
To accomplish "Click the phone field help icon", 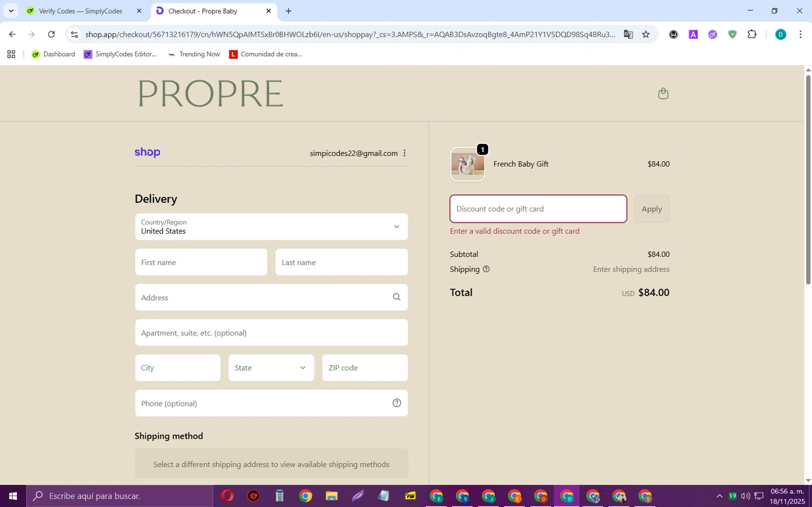I will point(397,403).
